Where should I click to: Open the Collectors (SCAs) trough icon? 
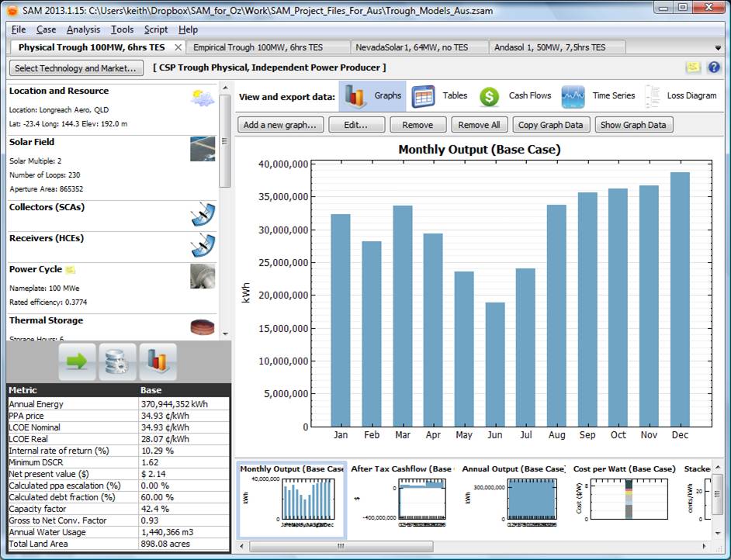[x=203, y=213]
